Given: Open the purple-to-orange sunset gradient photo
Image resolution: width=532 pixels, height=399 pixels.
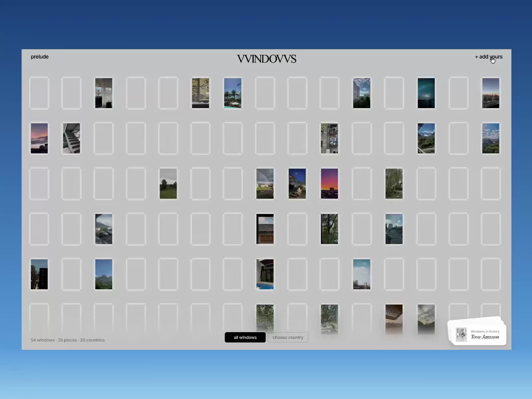Looking at the screenshot, I should [x=330, y=184].
